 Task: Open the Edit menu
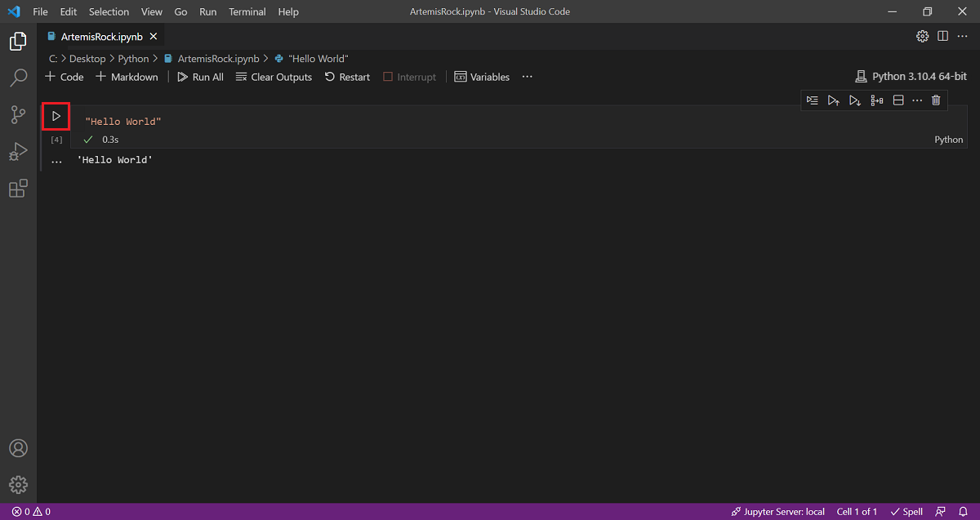click(68, 11)
